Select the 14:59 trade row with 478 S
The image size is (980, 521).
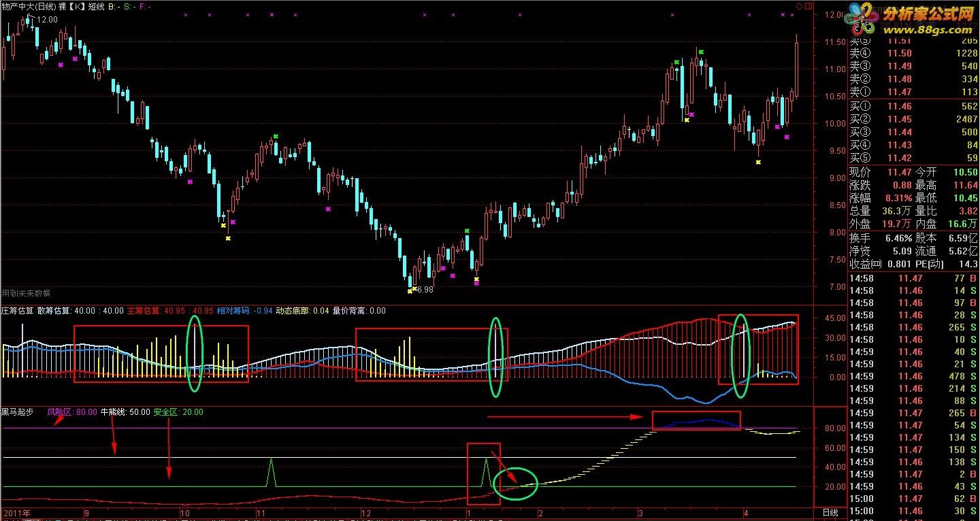[x=913, y=376]
